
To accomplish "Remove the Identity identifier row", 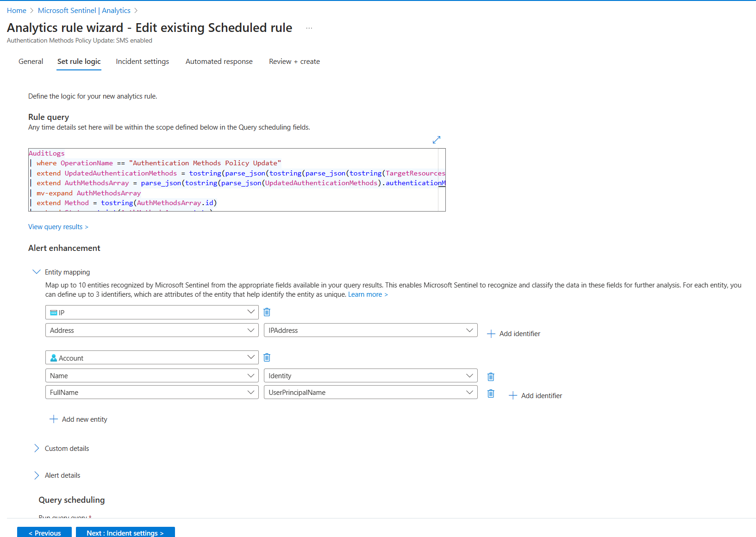I will (491, 376).
